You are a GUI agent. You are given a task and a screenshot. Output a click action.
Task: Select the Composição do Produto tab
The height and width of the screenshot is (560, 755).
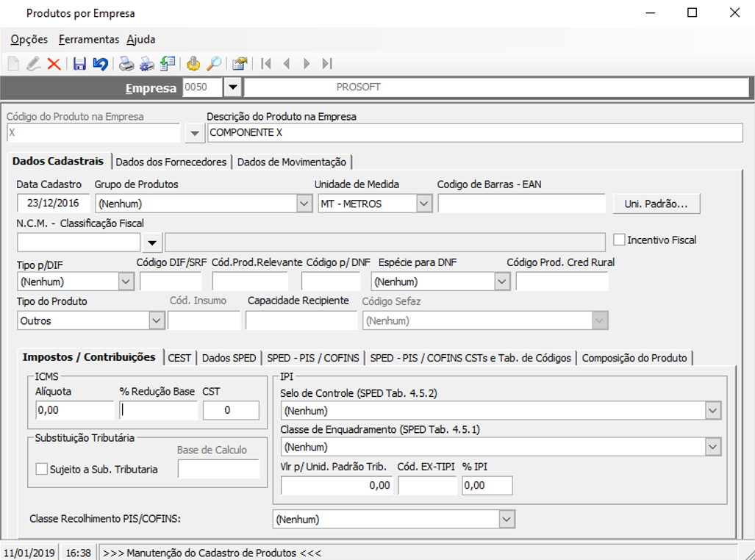[634, 358]
